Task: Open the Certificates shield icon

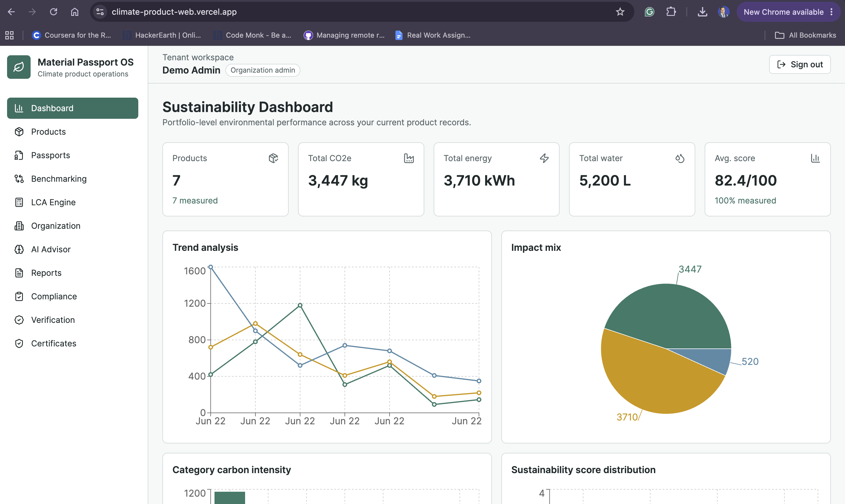Action: tap(19, 343)
